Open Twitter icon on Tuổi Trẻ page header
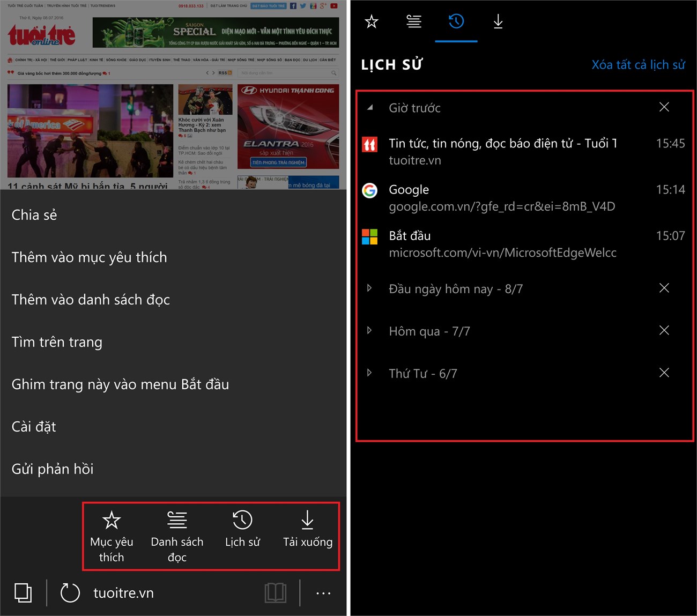697x616 pixels. 303,6
